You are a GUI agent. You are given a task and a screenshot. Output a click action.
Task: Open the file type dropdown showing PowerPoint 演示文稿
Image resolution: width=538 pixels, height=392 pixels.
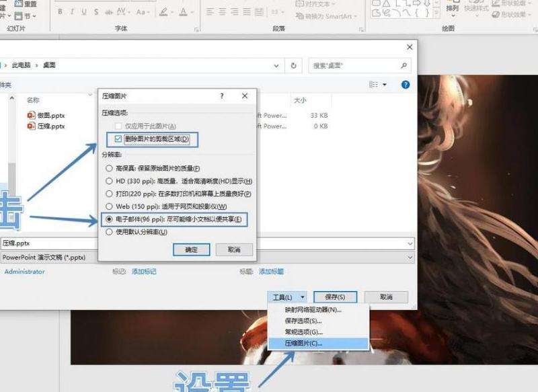pos(202,257)
